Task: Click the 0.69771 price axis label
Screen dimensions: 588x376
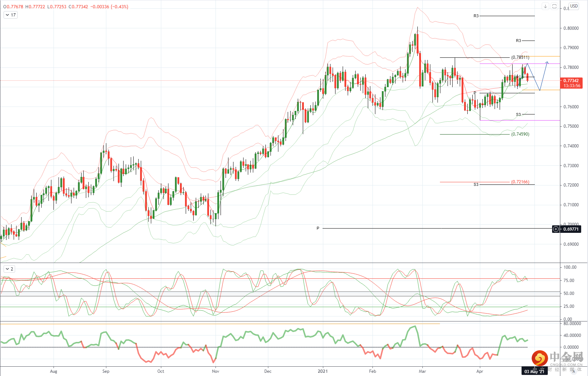Action: [x=570, y=229]
